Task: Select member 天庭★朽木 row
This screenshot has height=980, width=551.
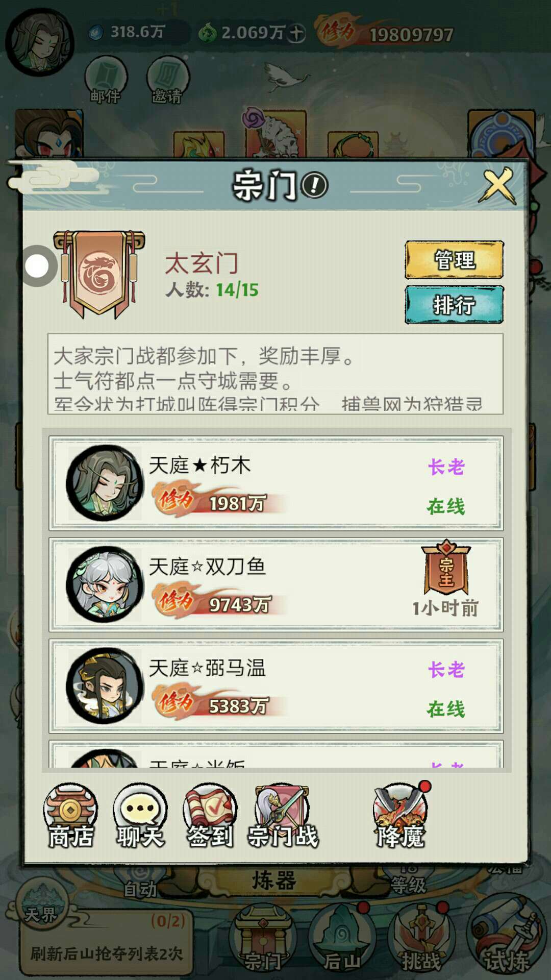Action: point(276,483)
